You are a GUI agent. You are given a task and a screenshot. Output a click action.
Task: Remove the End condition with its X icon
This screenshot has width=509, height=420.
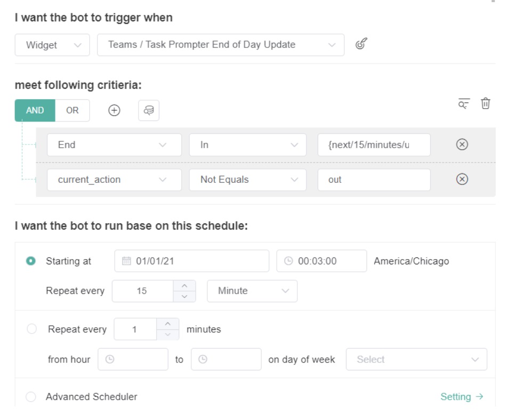click(462, 144)
